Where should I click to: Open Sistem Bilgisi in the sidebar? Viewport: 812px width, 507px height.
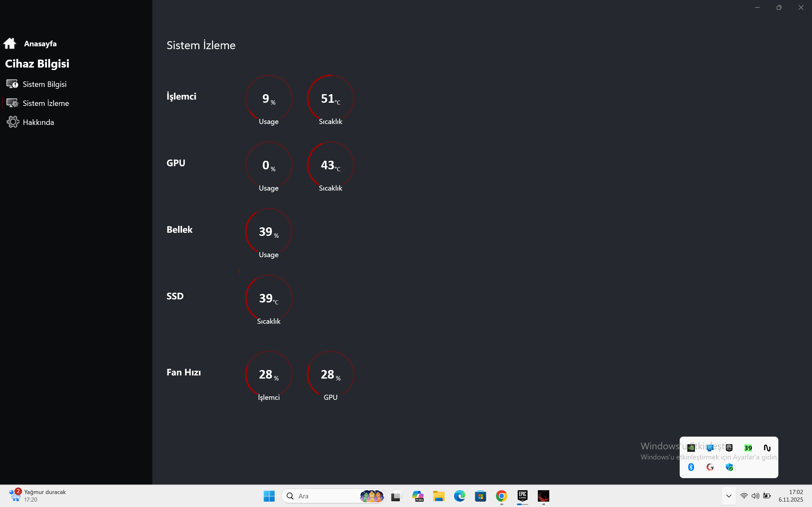(x=36, y=84)
